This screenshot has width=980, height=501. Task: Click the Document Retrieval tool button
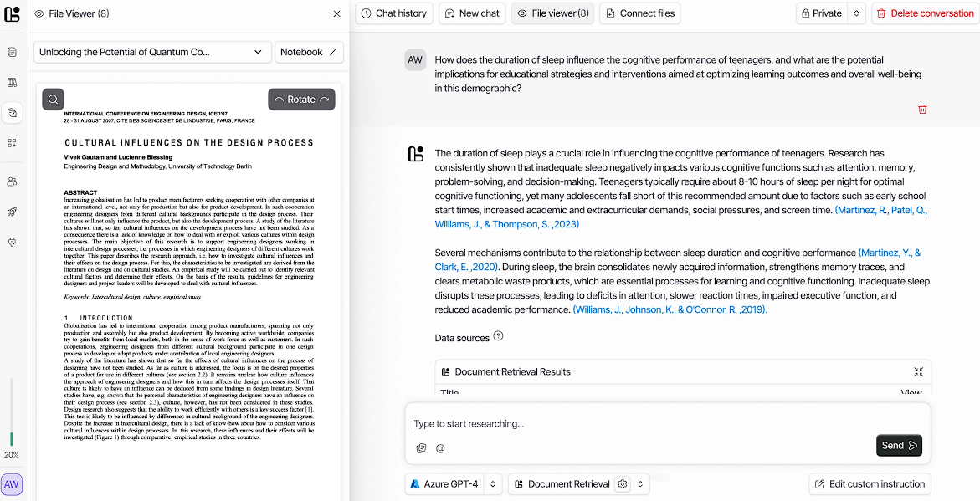click(x=562, y=484)
